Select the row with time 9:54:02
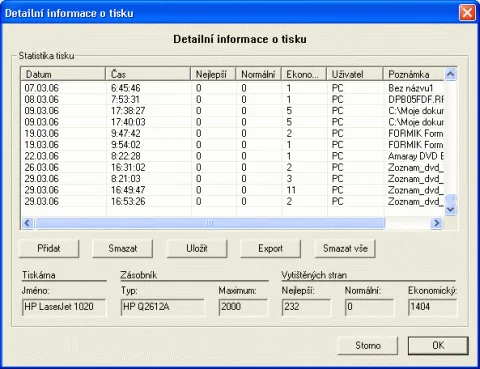The width and height of the screenshot is (480, 369). click(233, 145)
